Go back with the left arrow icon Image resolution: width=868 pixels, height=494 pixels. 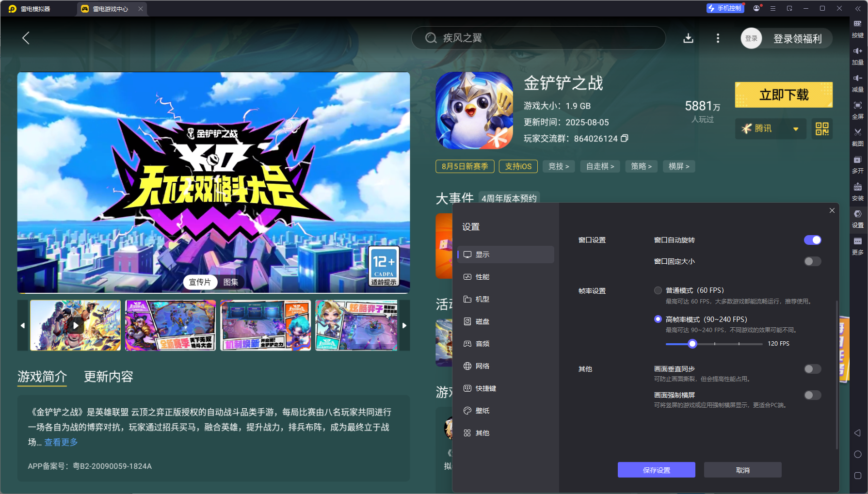[x=26, y=38]
